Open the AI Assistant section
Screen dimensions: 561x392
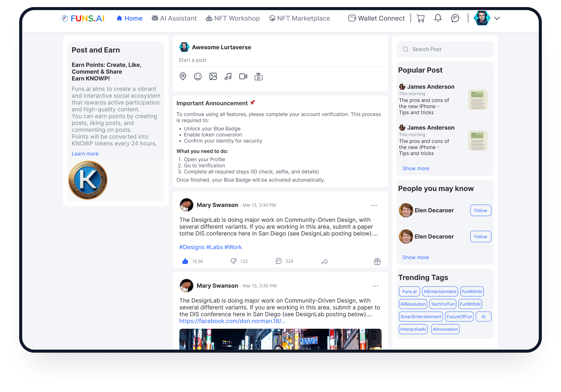pos(174,18)
